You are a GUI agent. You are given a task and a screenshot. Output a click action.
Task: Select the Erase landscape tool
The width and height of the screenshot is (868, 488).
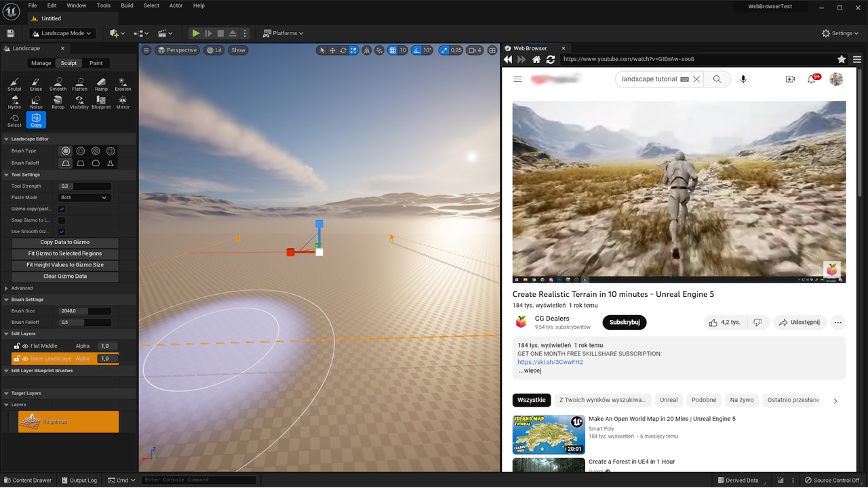(36, 84)
